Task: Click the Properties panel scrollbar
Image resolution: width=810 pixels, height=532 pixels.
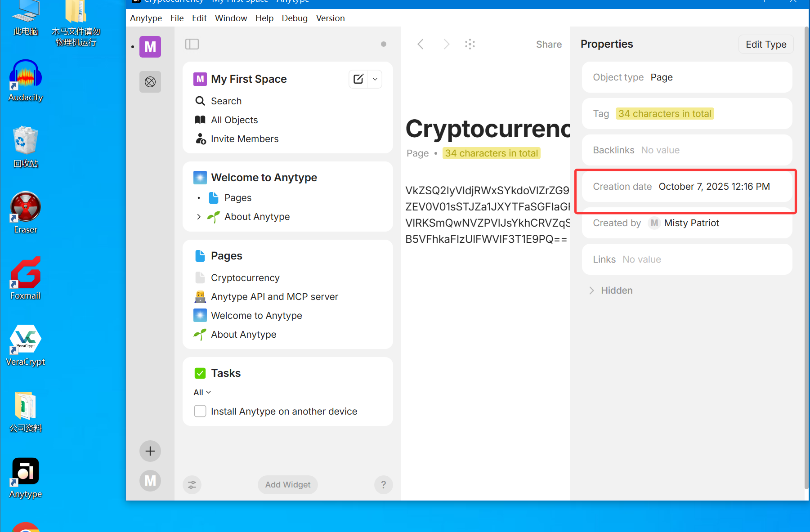Action: (806, 259)
